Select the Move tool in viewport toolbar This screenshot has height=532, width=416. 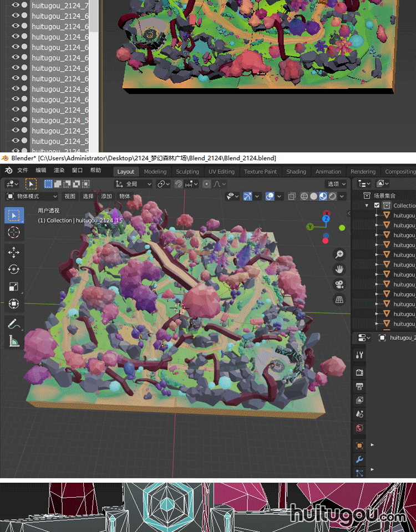pyautogui.click(x=14, y=252)
